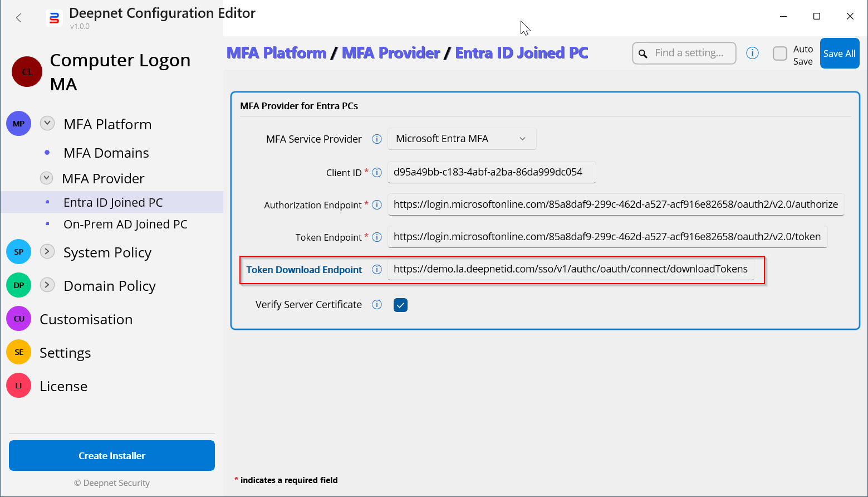
Task: Click the info icon beside MFA Service Provider
Action: point(377,139)
